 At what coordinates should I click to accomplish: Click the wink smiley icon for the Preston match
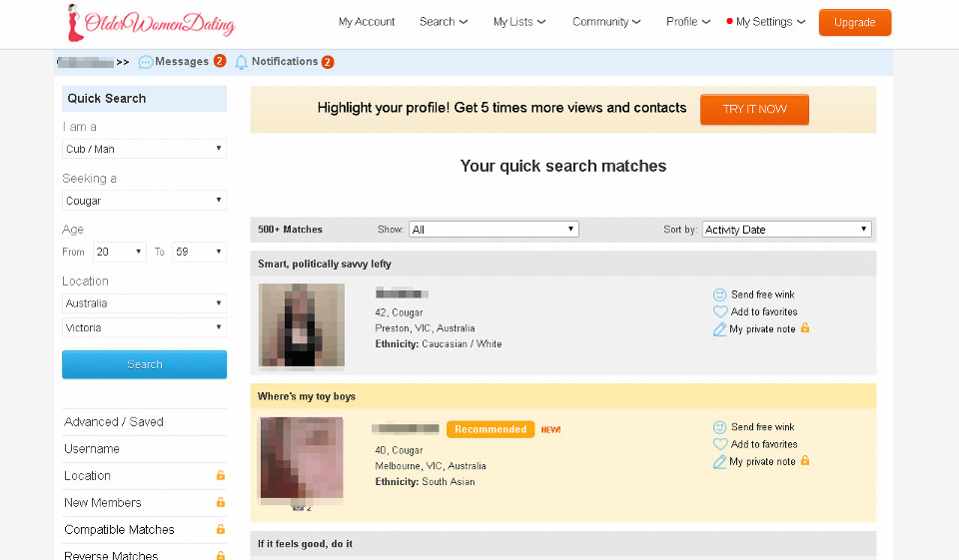click(x=719, y=294)
